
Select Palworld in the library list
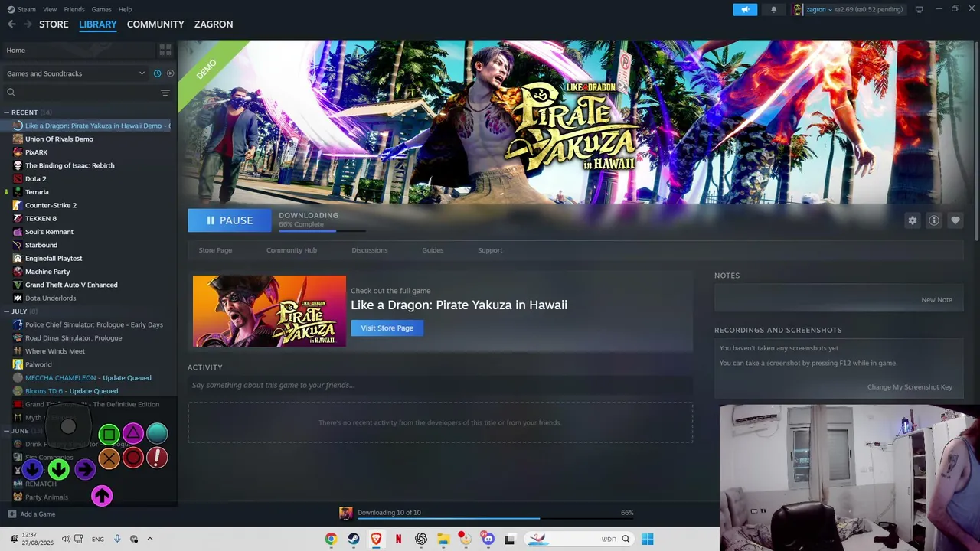(38, 364)
